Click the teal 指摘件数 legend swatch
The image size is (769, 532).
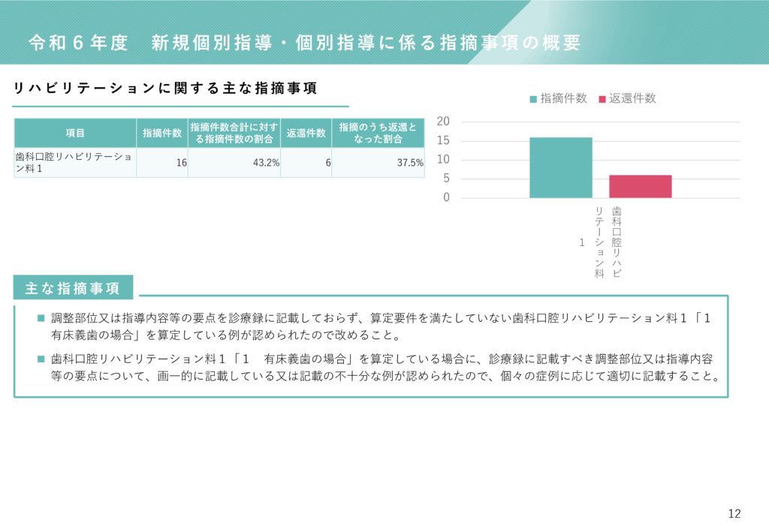click(533, 99)
